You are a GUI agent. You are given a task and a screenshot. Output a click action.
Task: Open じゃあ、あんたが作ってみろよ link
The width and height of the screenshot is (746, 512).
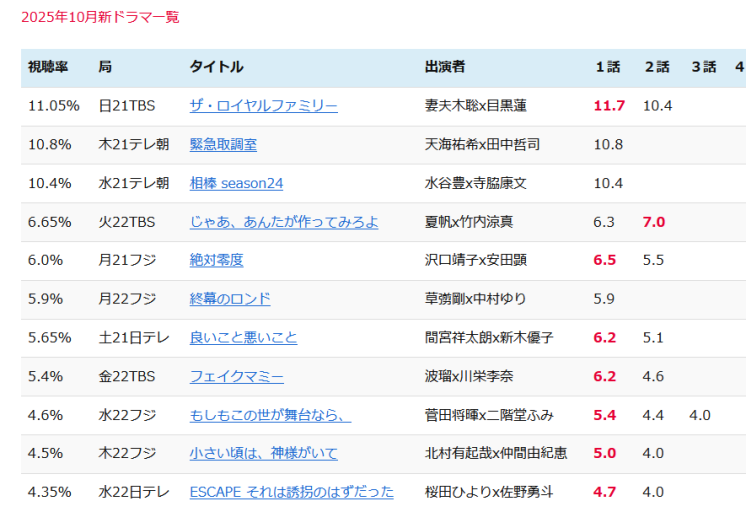(x=283, y=222)
